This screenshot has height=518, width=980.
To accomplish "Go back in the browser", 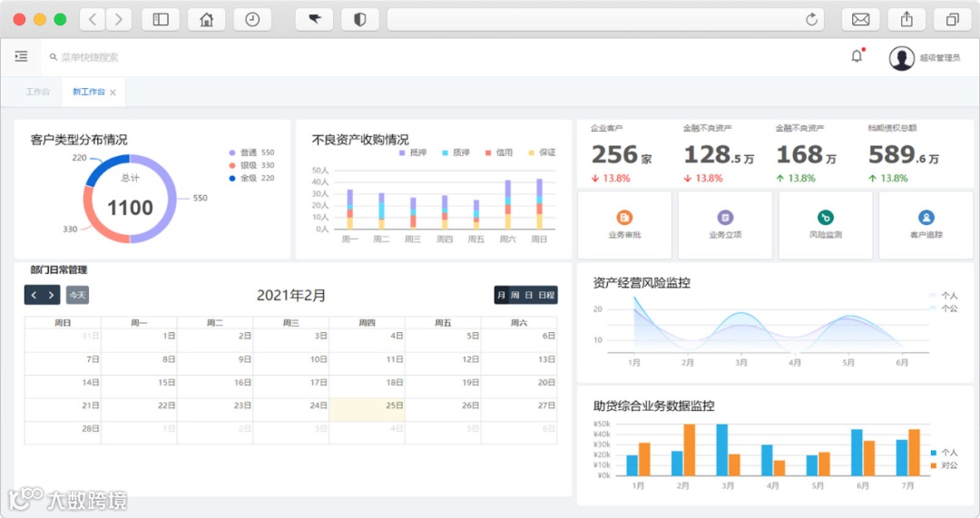I will [x=93, y=19].
